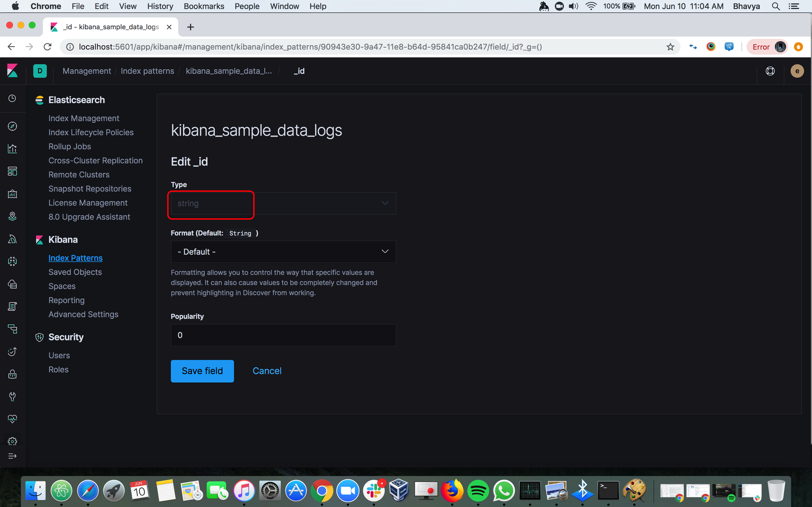Go to Snapshot Repositories
Screen dimensions: 812x507
point(90,188)
